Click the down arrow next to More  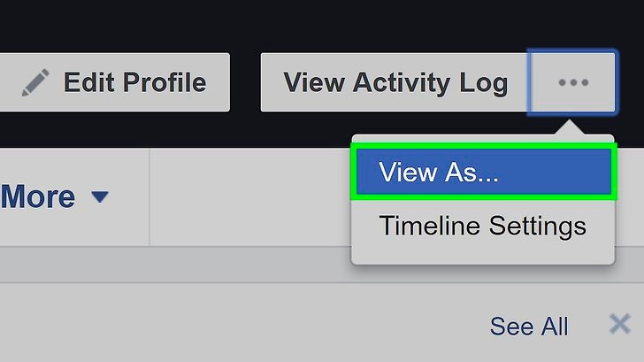[x=100, y=196]
